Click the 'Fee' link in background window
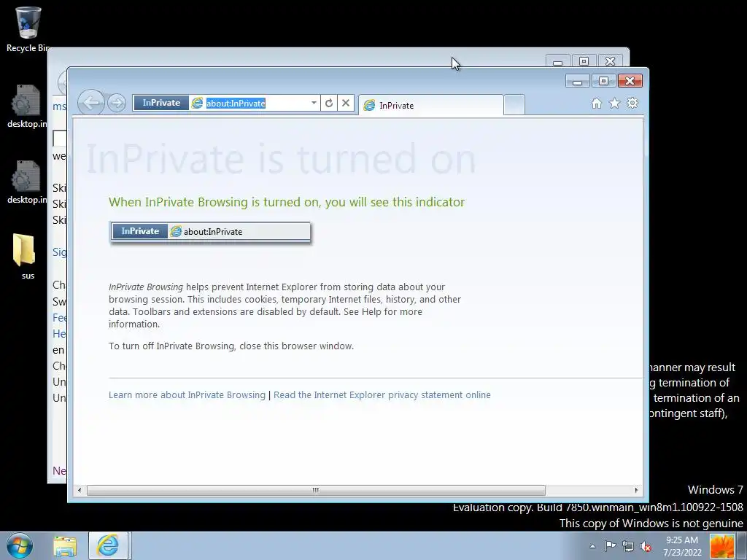Viewport: 747px width, 560px height. click(60, 318)
